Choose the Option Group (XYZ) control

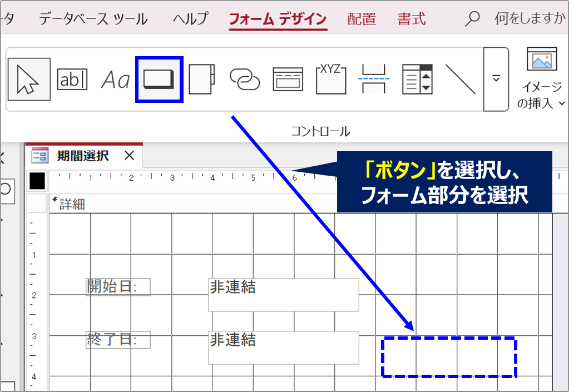(x=331, y=80)
